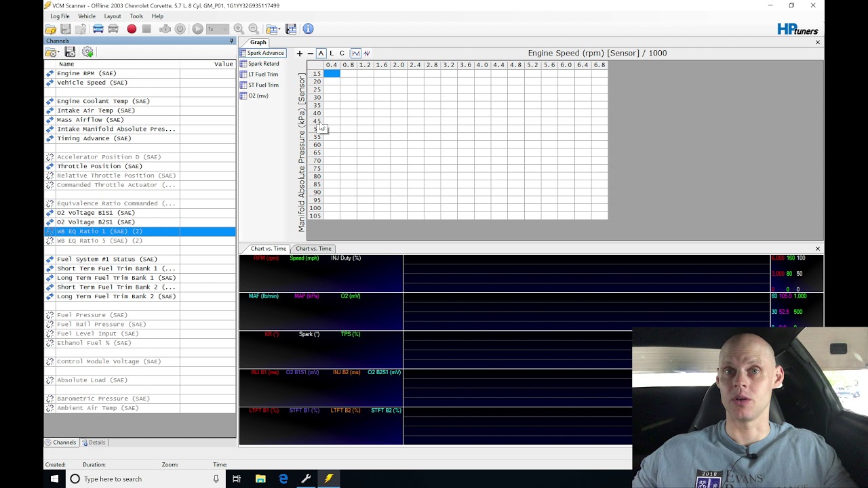The image size is (868, 488).
Task: Select the Spark Advance graph
Action: 262,53
